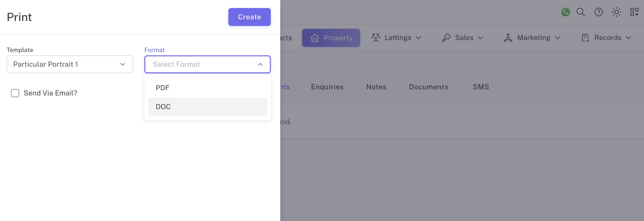Open the WhatsApp icon in header
The image size is (644, 221).
(565, 12)
